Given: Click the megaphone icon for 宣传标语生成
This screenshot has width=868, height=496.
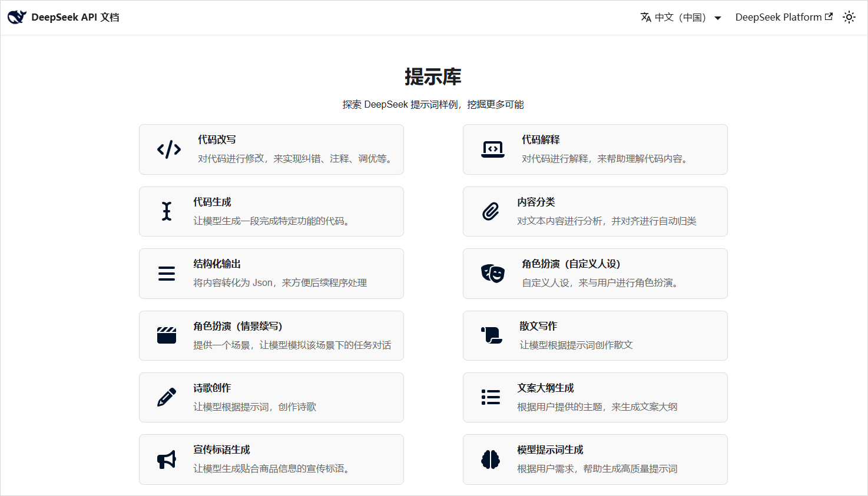Looking at the screenshot, I should [165, 459].
